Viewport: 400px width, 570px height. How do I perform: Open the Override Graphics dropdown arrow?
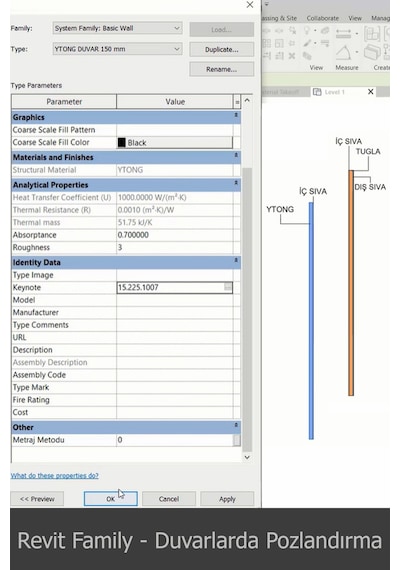coord(315,43)
